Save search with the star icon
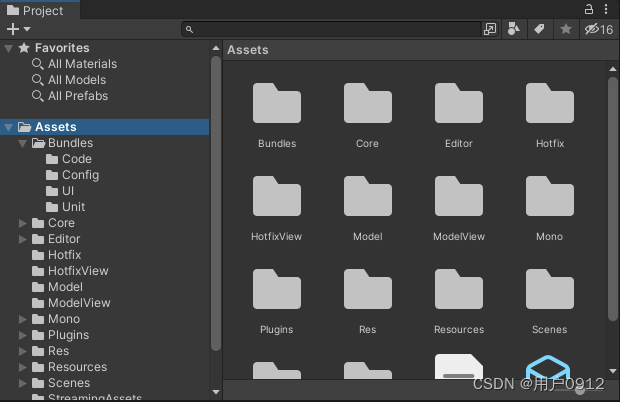620x402 pixels. pos(566,29)
